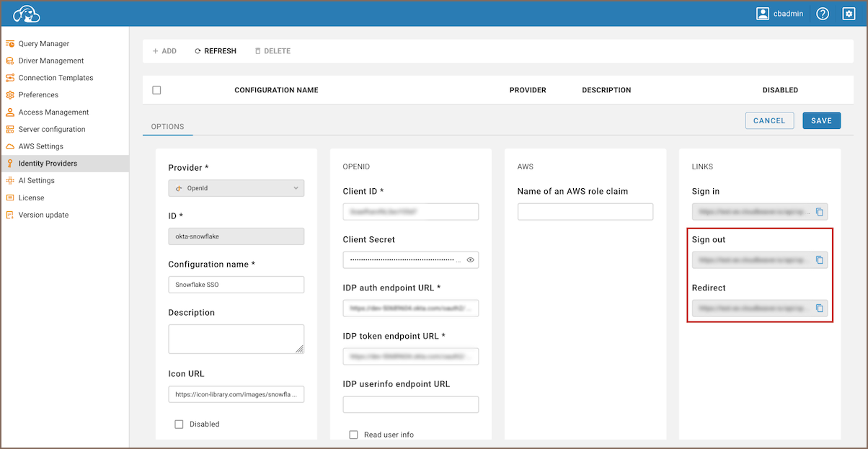
Task: Cancel the configuration edits
Action: (769, 121)
